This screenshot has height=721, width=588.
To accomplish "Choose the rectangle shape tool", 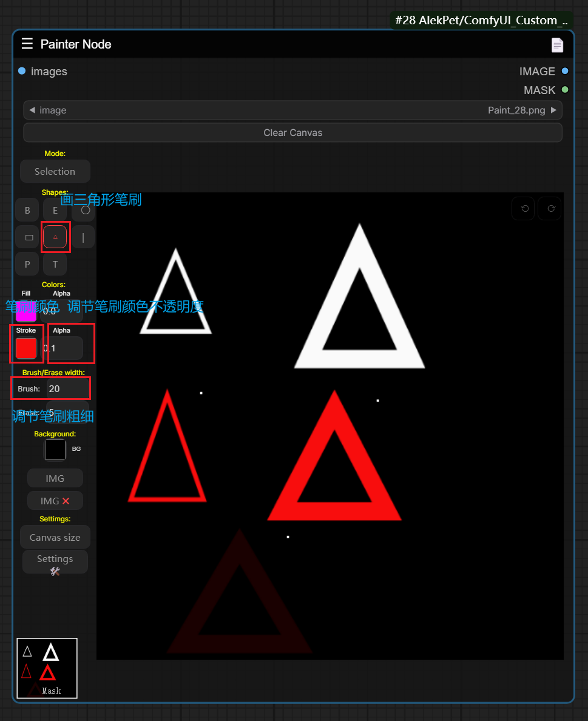I will (x=29, y=237).
